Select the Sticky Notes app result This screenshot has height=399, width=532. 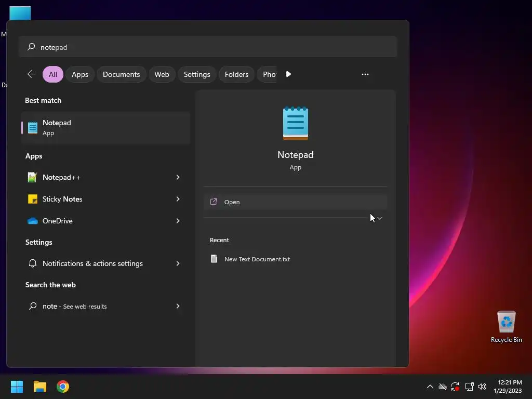105,199
